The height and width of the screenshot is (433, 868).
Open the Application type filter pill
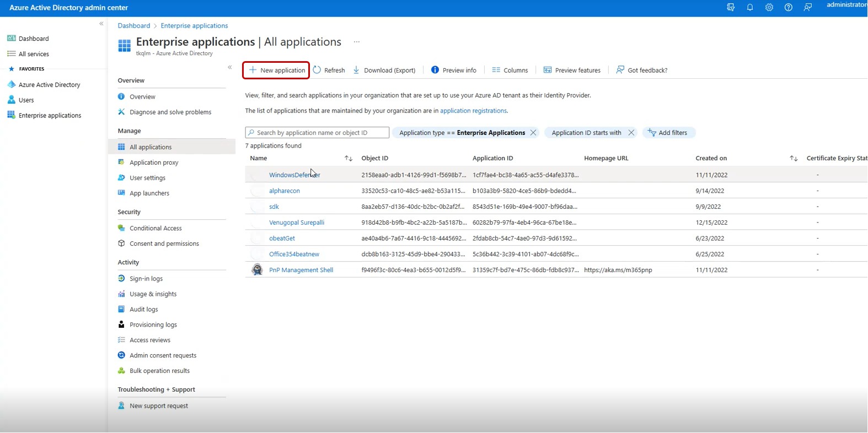462,133
